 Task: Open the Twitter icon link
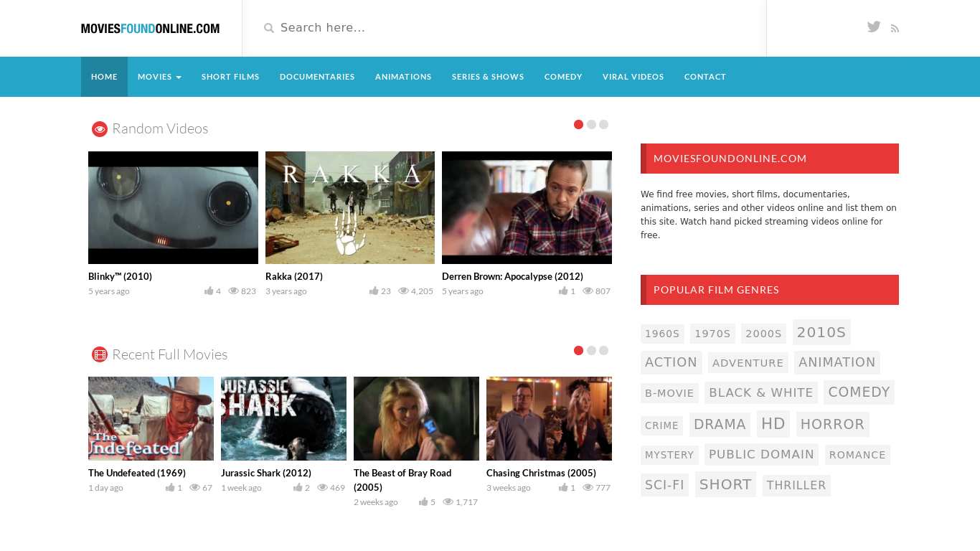point(873,27)
